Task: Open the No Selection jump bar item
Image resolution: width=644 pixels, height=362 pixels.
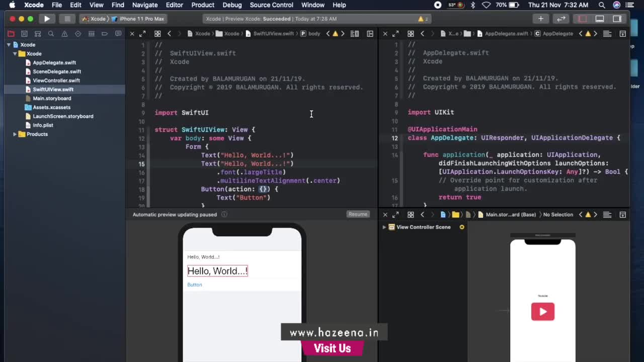Action: [x=558, y=215]
